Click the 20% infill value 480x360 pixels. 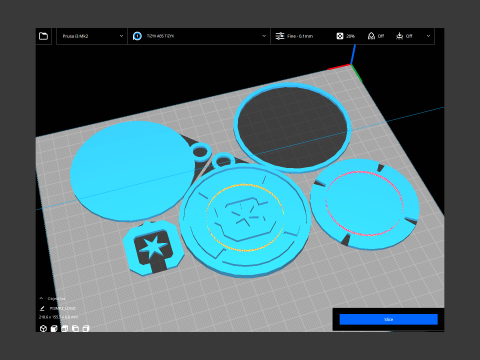(x=350, y=36)
